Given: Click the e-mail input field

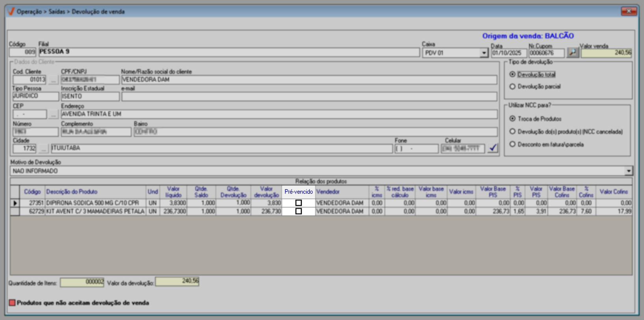Looking at the screenshot, I should pyautogui.click(x=309, y=97).
